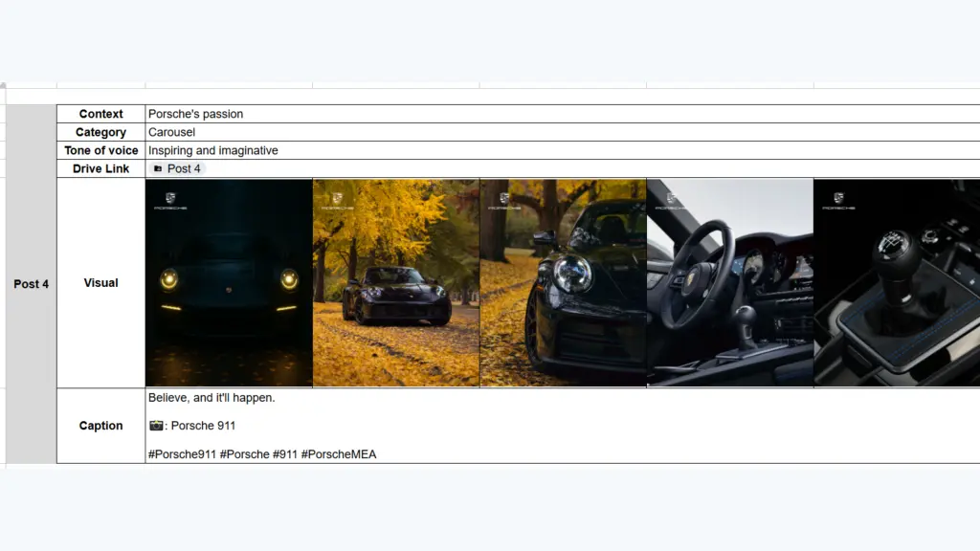
Task: Click the camera emoji in the caption
Action: (157, 426)
